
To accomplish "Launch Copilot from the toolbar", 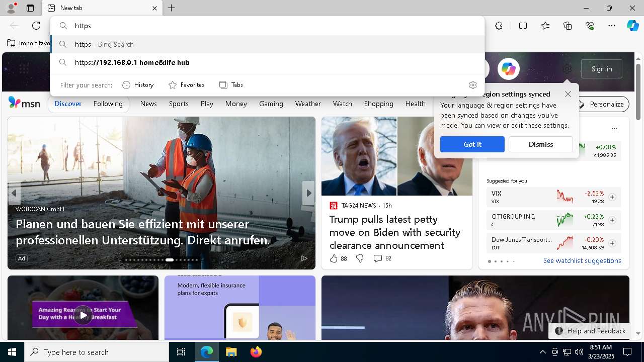I will click(632, 26).
